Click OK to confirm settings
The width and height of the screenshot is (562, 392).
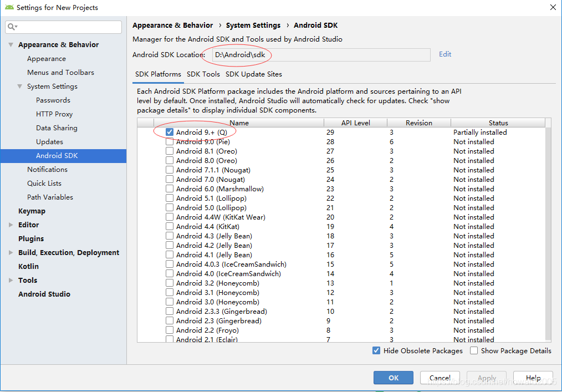(x=393, y=378)
